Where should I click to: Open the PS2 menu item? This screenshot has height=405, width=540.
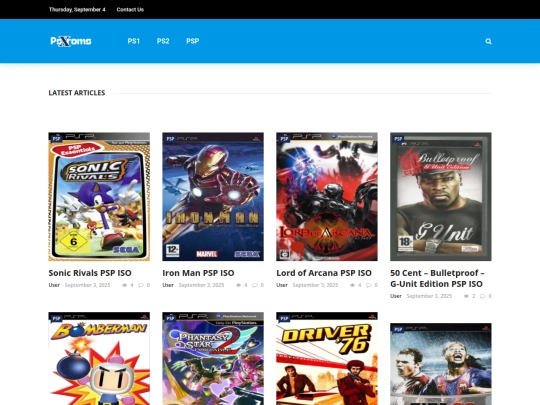click(163, 41)
